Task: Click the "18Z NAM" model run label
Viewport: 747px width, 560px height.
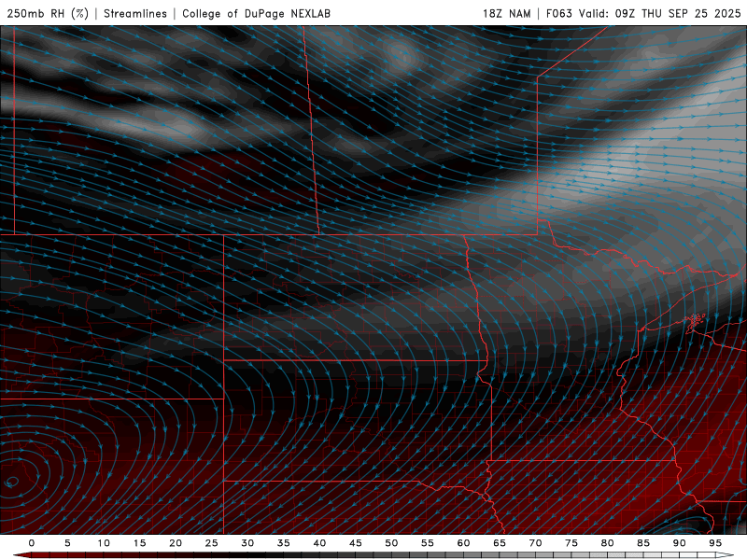Action: coord(506,13)
